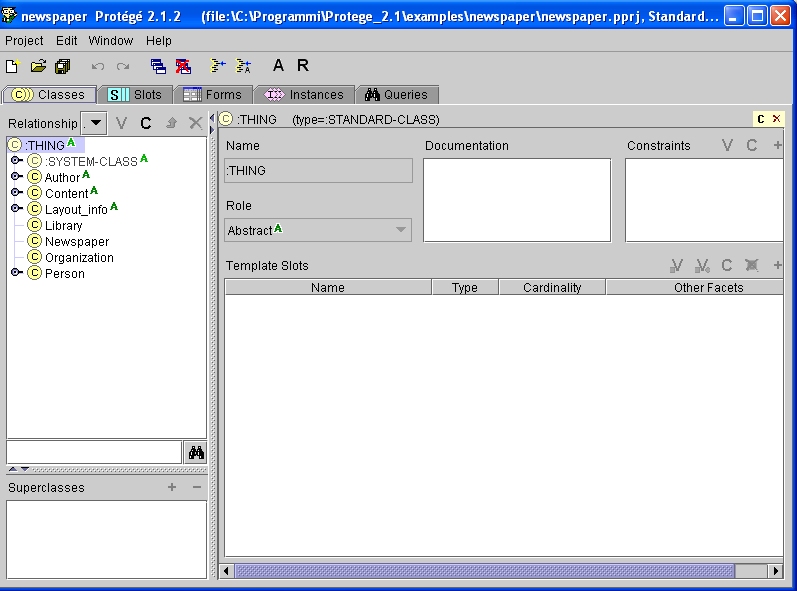Viewport: 797px width, 591px height.
Task: Click scrollbar left arrow
Action: pos(226,571)
